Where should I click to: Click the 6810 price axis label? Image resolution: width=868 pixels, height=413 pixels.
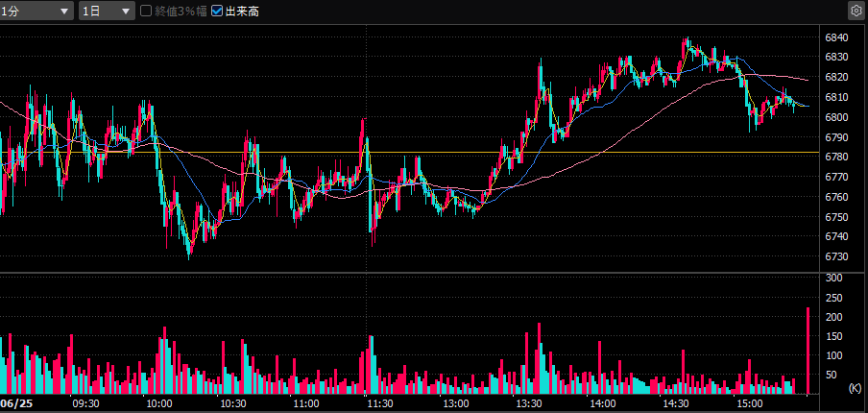836,97
